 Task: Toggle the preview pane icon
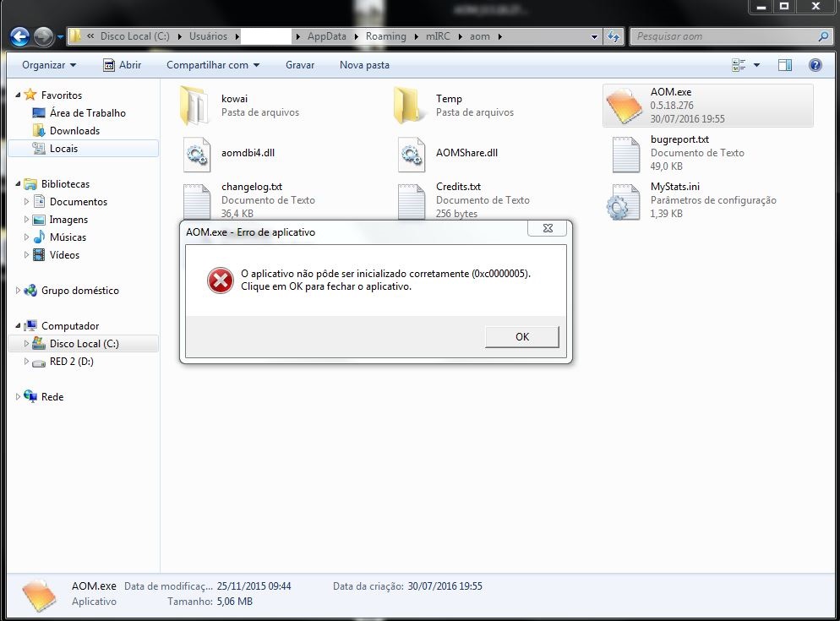tap(785, 65)
